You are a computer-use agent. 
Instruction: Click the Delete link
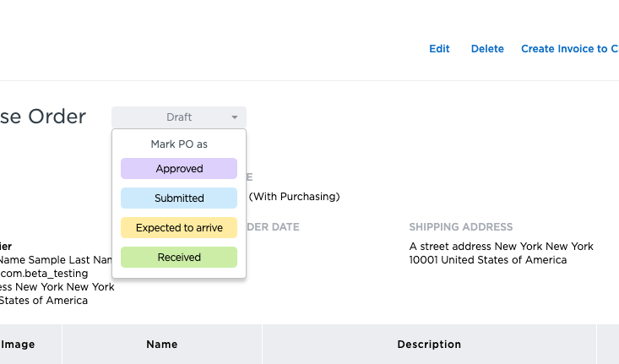coord(487,49)
